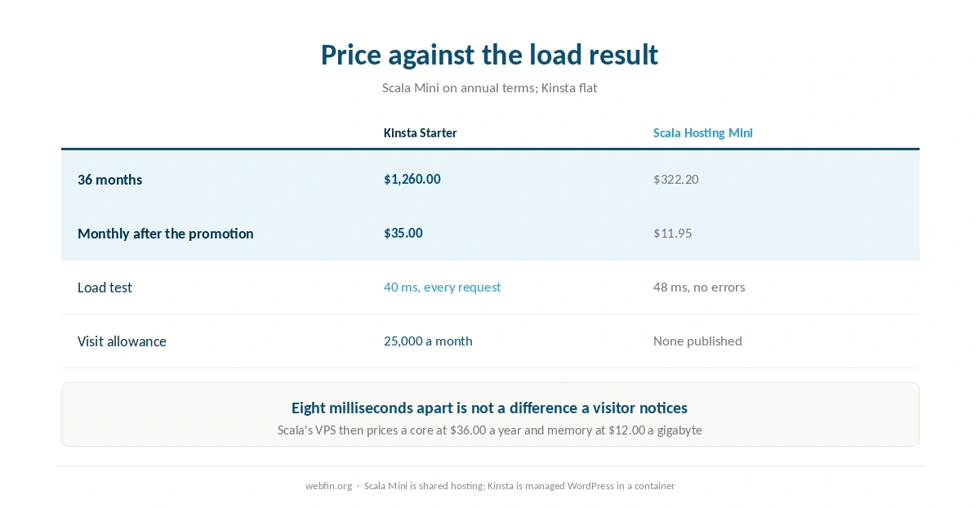Click the subtitle 'Scala Mini on annual terms; Kinsta flat'
This screenshot has height=508, width=980.
coord(489,87)
